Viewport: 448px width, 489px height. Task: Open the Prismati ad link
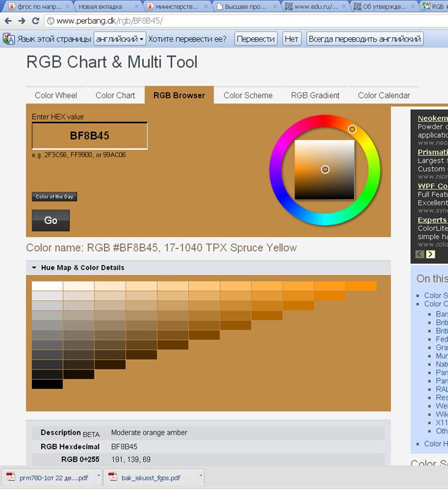[433, 152]
